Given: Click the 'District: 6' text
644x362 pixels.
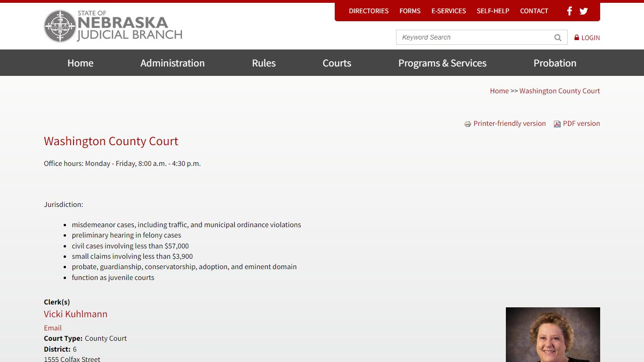Looking at the screenshot, I should [60, 349].
